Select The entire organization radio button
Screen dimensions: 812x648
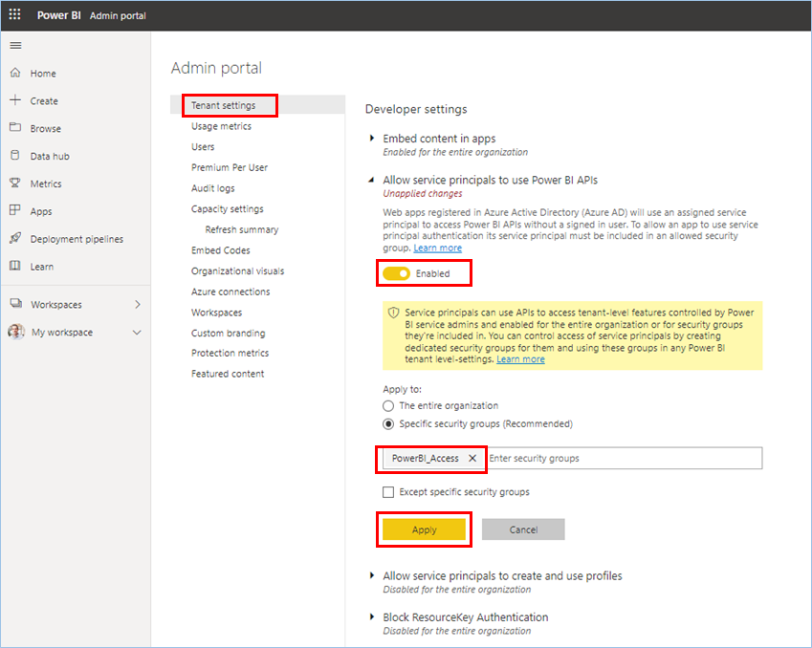(x=388, y=406)
